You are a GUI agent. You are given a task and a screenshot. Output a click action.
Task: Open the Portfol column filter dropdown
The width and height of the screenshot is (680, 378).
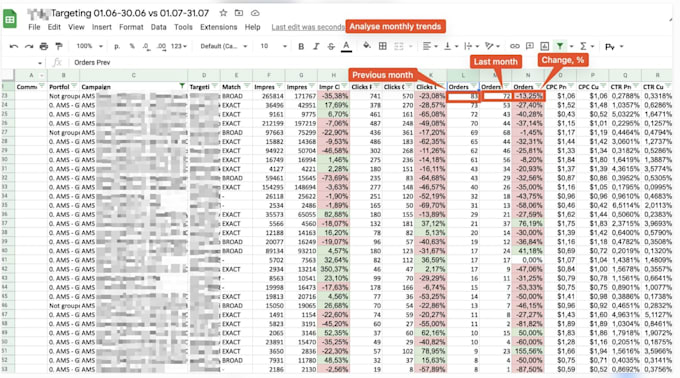(x=74, y=86)
